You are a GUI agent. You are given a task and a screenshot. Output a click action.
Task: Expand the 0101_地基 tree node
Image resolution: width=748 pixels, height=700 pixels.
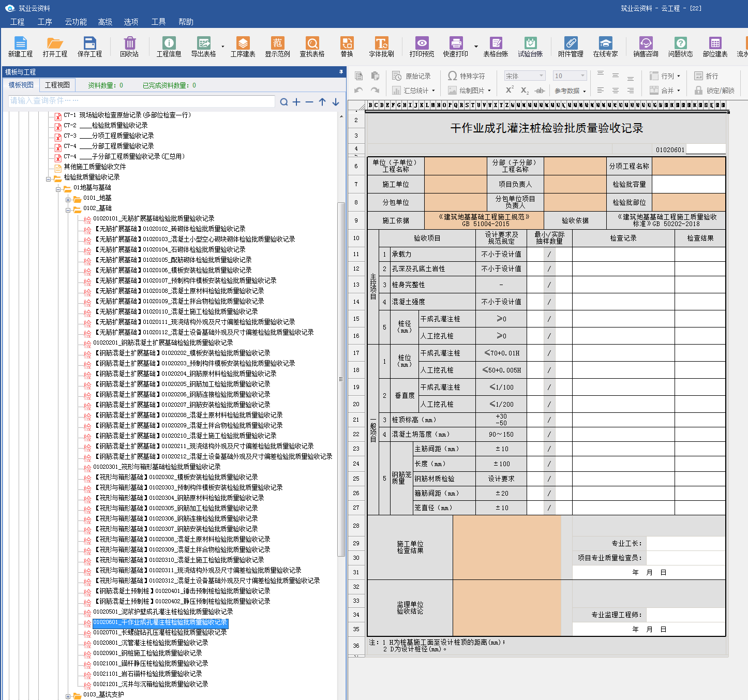[68, 200]
